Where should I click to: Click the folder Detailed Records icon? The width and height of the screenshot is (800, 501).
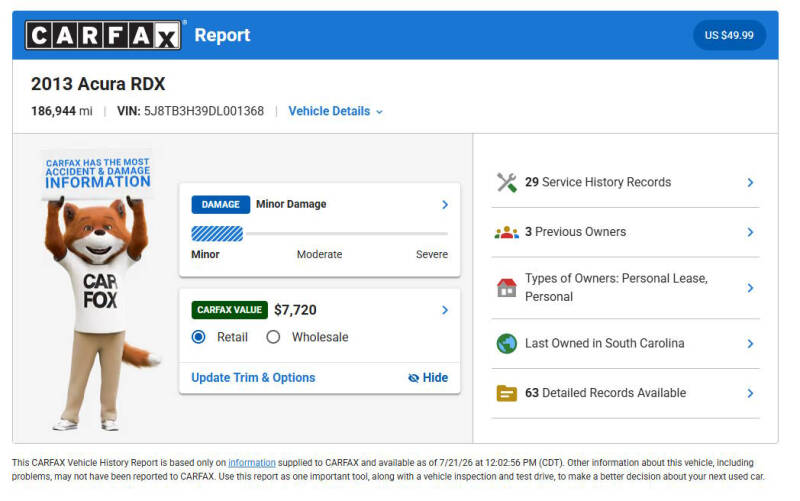click(x=507, y=393)
